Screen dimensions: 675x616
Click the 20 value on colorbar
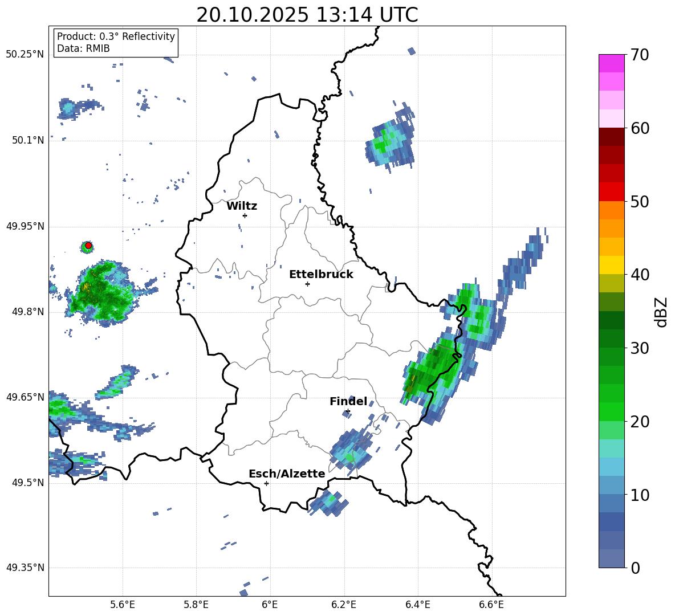click(640, 422)
